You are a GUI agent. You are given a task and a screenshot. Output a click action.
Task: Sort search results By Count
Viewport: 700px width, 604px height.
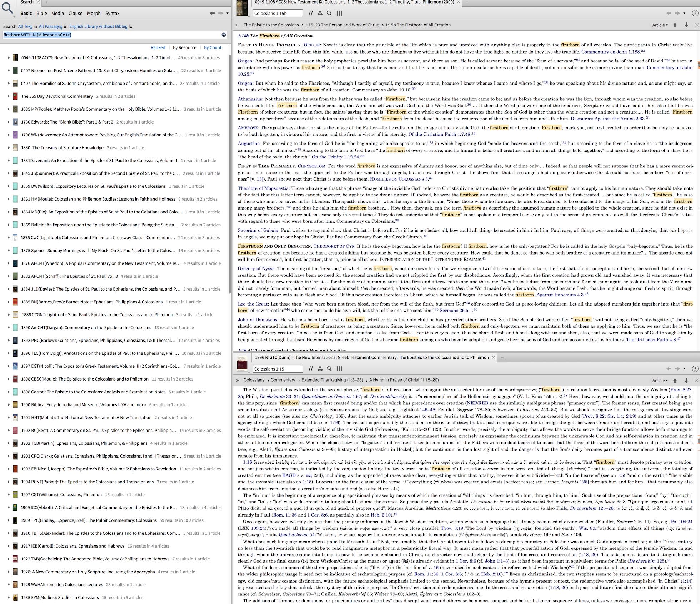pos(213,47)
